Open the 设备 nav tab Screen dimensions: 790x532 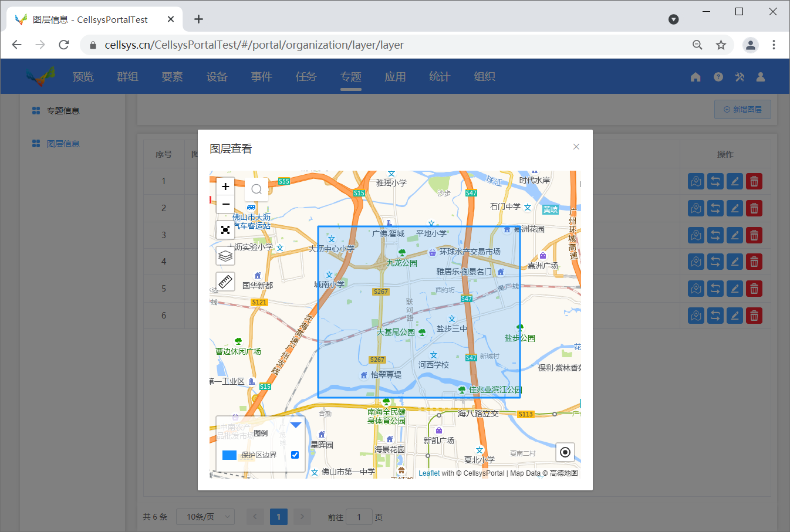click(217, 76)
